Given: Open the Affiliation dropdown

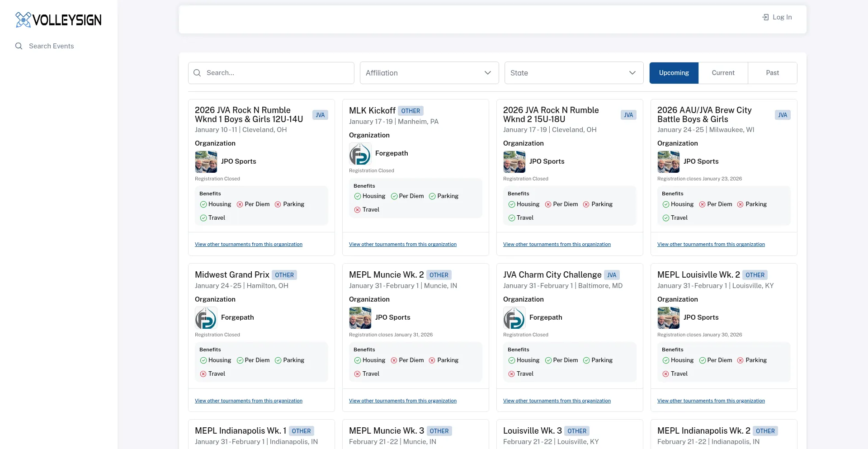Looking at the screenshot, I should click(x=429, y=73).
